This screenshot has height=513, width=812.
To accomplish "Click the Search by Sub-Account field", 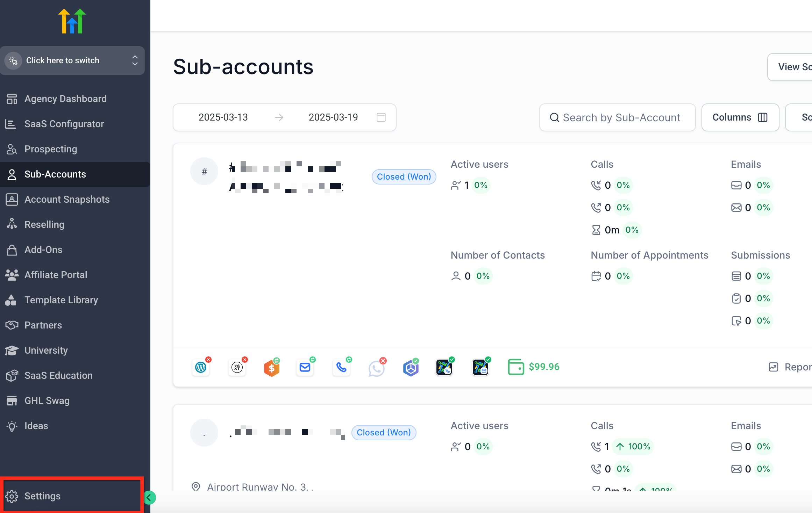I will [618, 117].
